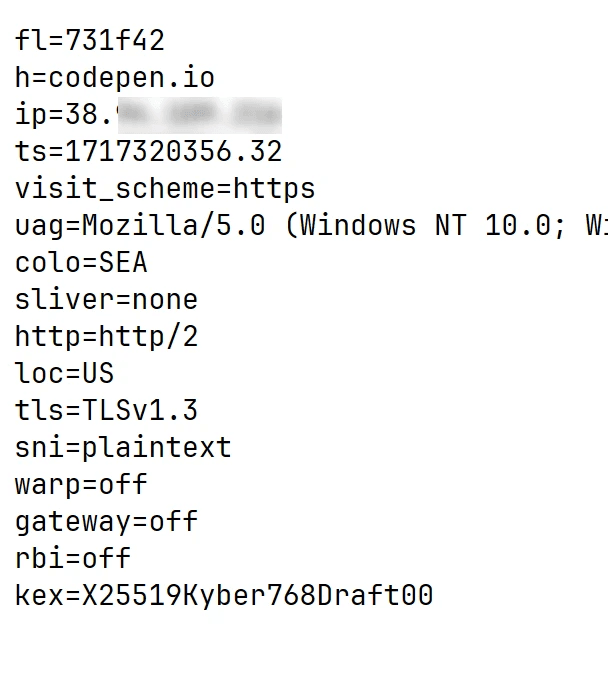This screenshot has height=684, width=608.
Task: Click the rbi=off line
Action: click(73, 559)
